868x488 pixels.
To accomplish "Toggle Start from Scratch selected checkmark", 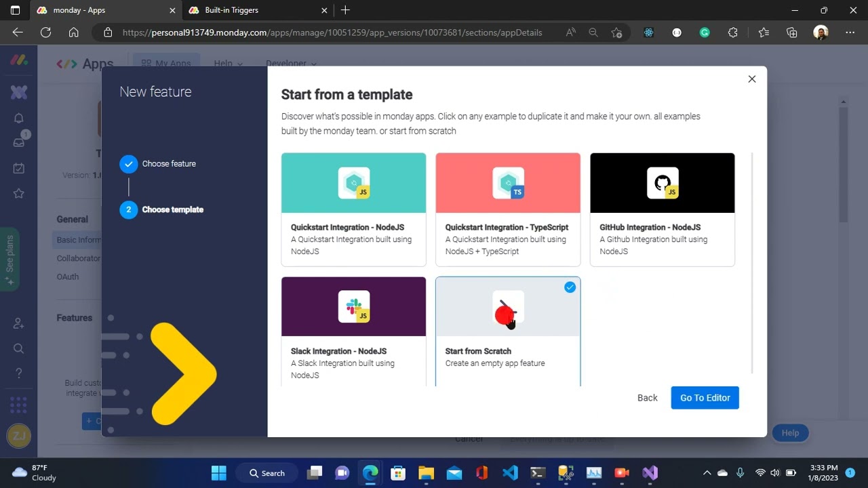I will click(570, 287).
